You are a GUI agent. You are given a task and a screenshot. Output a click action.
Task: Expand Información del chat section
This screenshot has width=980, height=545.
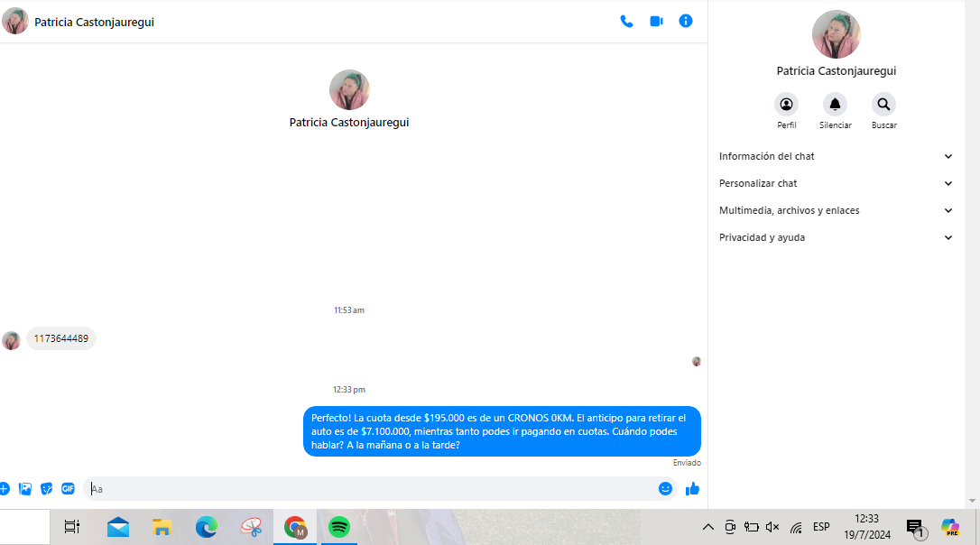pyautogui.click(x=836, y=156)
